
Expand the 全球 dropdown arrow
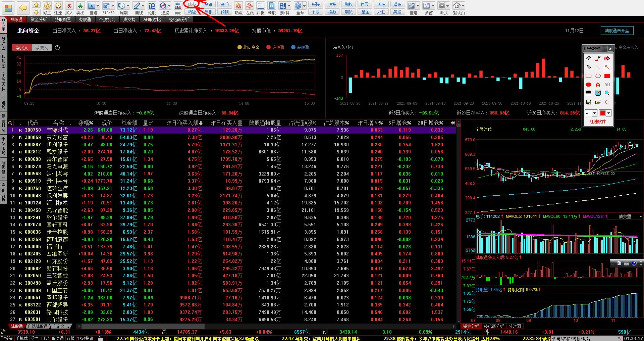pos(305,6)
